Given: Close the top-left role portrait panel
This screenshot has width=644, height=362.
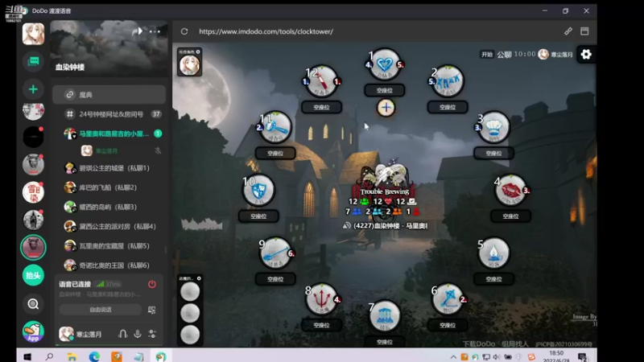Looking at the screenshot, I should click(198, 51).
